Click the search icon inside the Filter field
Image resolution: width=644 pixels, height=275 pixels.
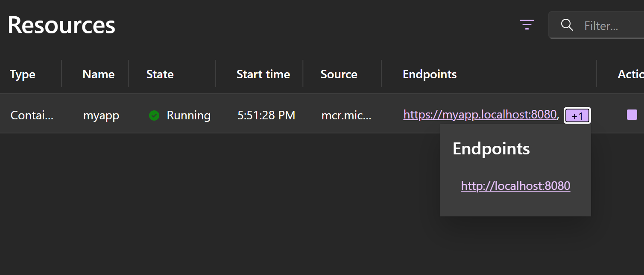coord(567,25)
